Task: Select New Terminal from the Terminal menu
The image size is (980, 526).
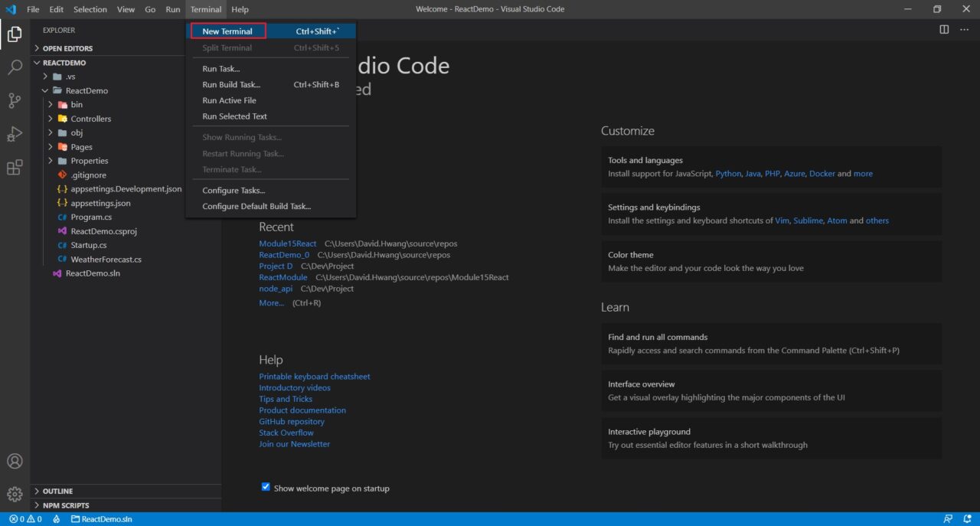Action: click(227, 31)
